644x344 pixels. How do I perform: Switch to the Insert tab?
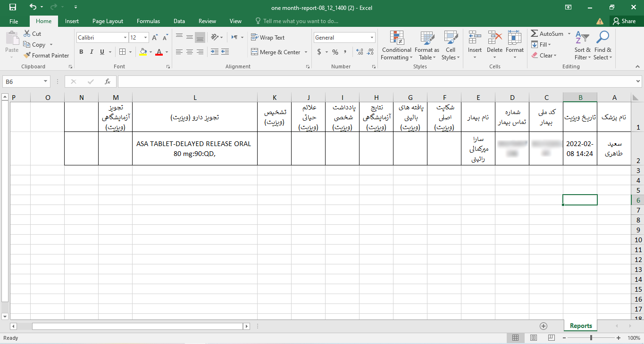point(72,21)
